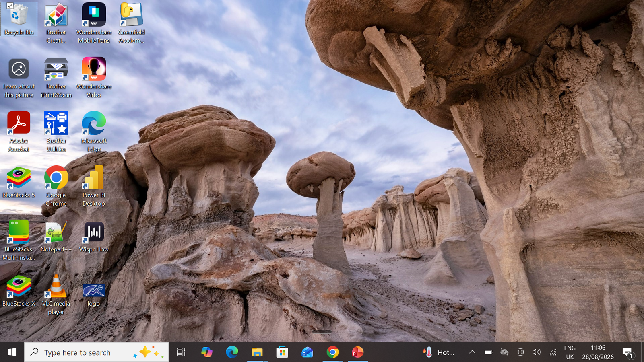Open the Hot... weather widget
Screen dimensions: 644x362
point(438,352)
